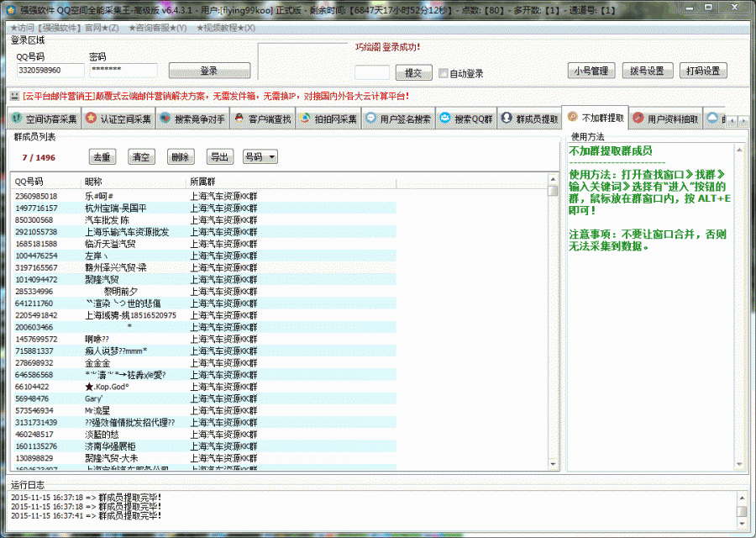Click the captcha input box beside 提交
The width and height of the screenshot is (756, 538).
point(372,73)
